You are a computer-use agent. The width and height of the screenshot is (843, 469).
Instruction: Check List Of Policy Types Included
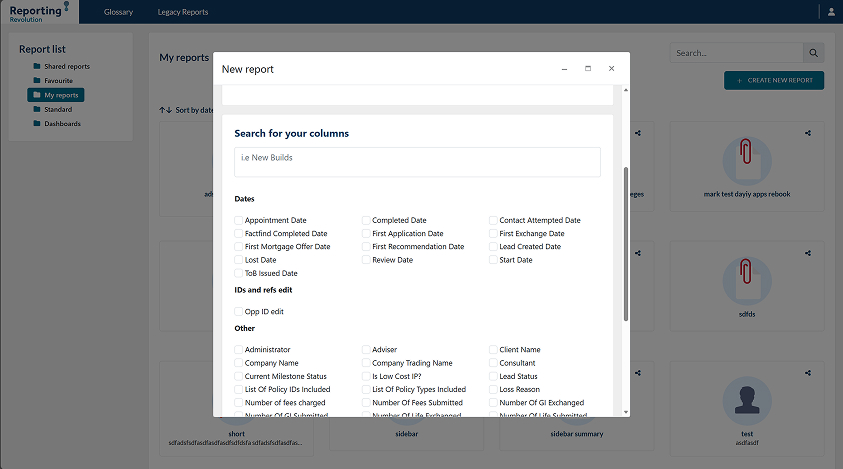[366, 389]
